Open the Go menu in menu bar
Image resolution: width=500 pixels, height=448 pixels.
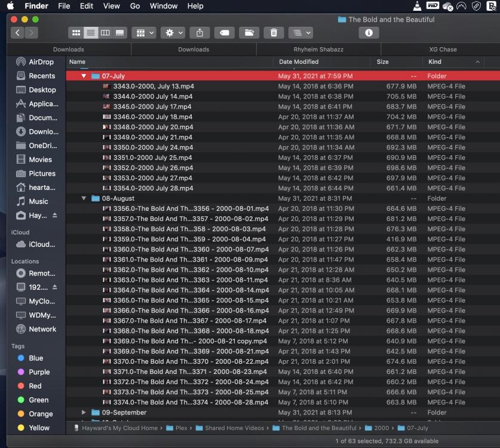(135, 6)
